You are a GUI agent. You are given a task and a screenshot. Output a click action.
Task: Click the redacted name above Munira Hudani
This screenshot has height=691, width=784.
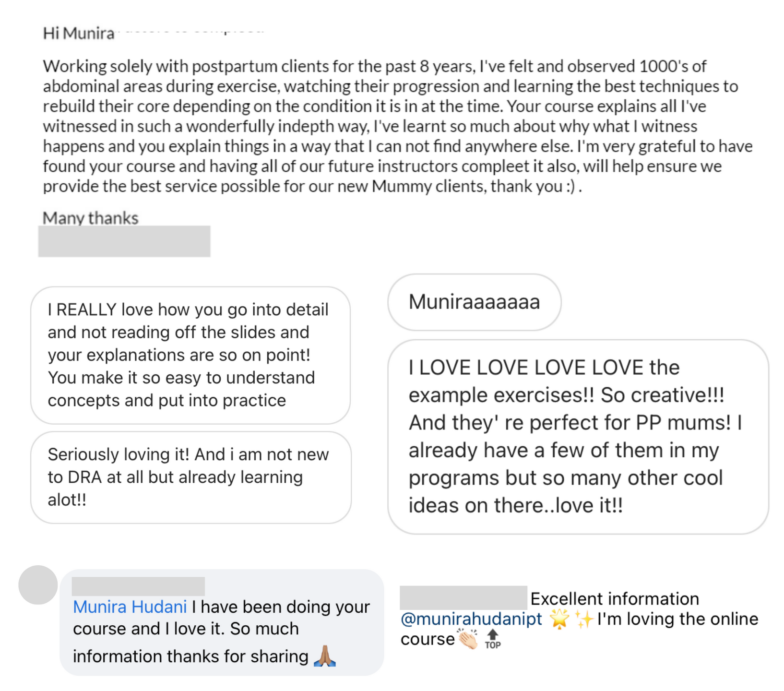[x=138, y=586]
